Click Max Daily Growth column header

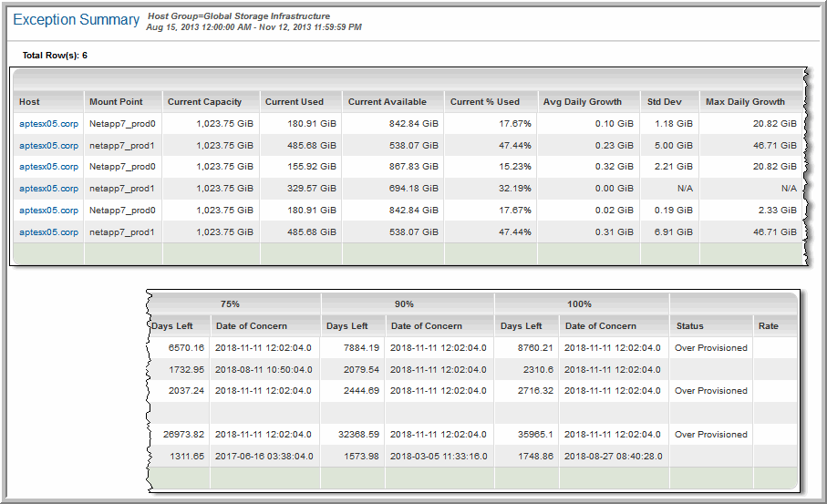click(745, 101)
